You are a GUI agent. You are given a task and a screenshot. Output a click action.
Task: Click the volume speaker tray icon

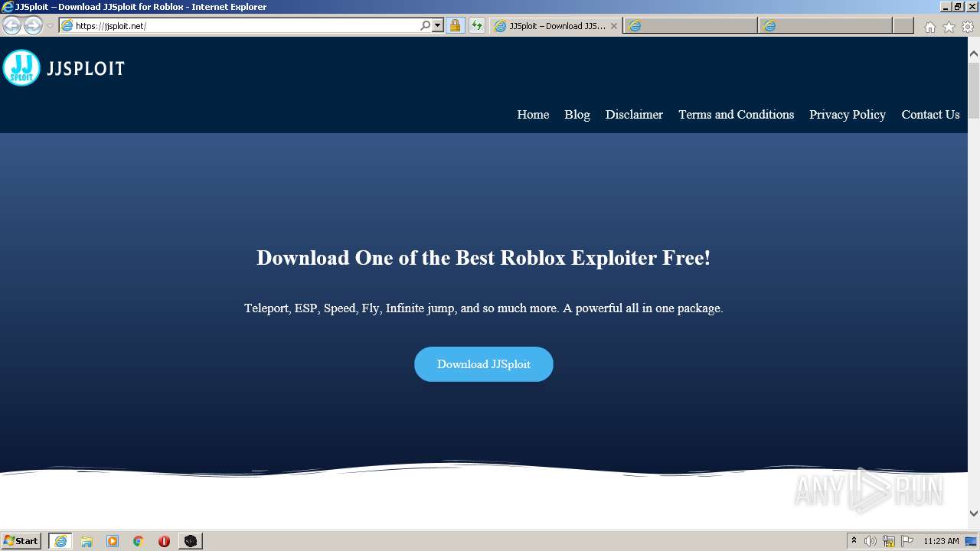click(x=871, y=541)
